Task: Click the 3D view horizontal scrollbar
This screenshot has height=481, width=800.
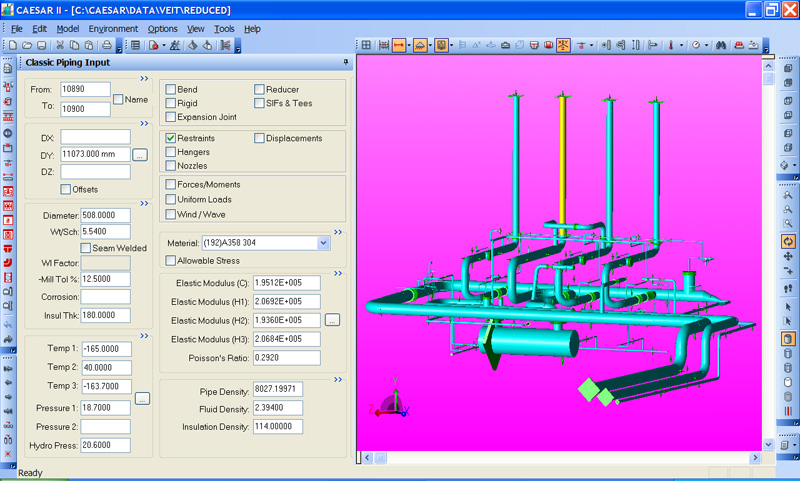Action: click(560, 458)
